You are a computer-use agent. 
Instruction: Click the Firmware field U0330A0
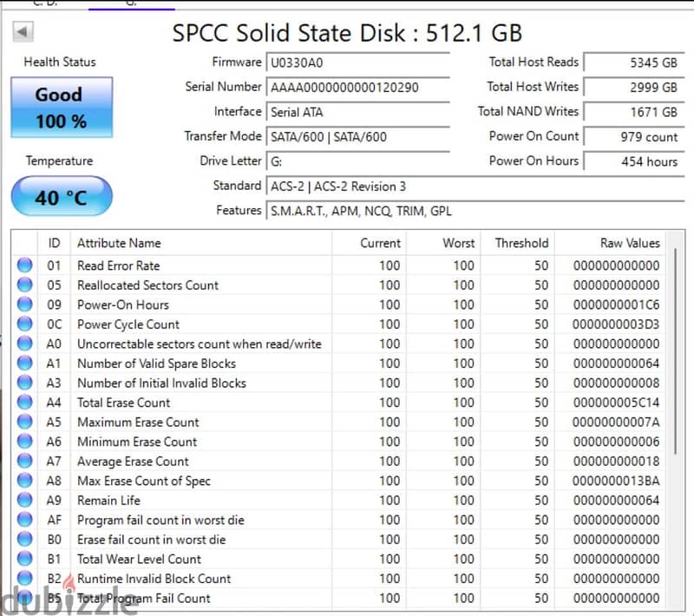357,62
